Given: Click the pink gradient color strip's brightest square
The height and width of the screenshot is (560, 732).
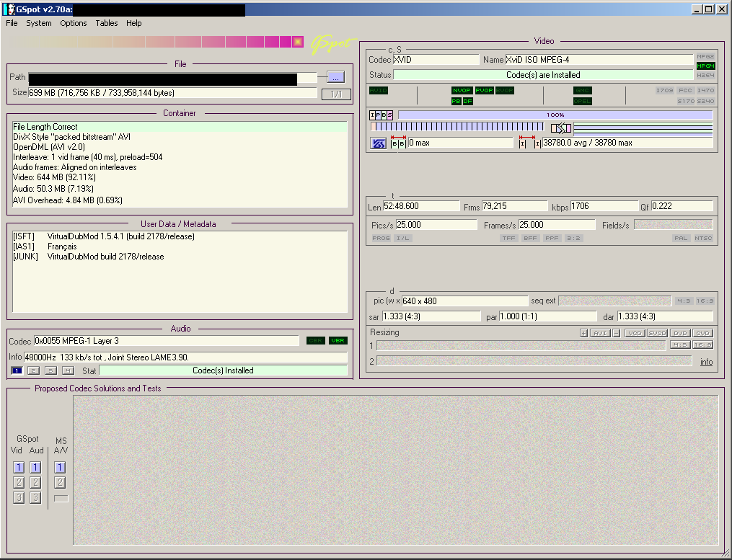Looking at the screenshot, I should tap(298, 42).
